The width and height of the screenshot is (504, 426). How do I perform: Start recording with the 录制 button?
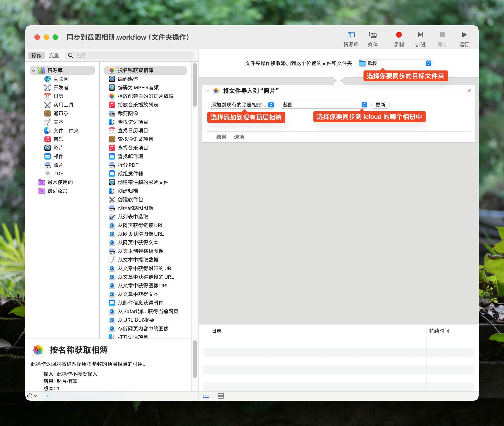click(x=399, y=39)
